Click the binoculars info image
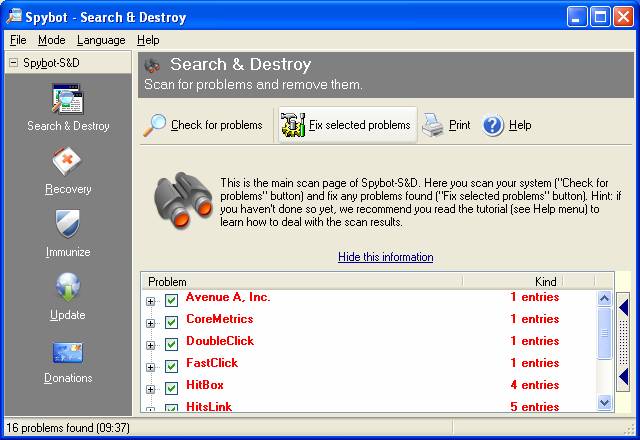Image resolution: width=640 pixels, height=440 pixels. 183,200
